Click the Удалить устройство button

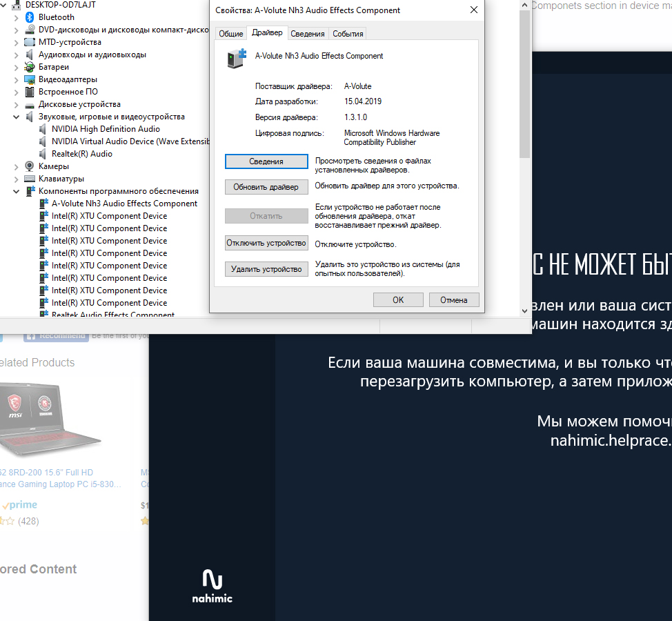pyautogui.click(x=266, y=269)
